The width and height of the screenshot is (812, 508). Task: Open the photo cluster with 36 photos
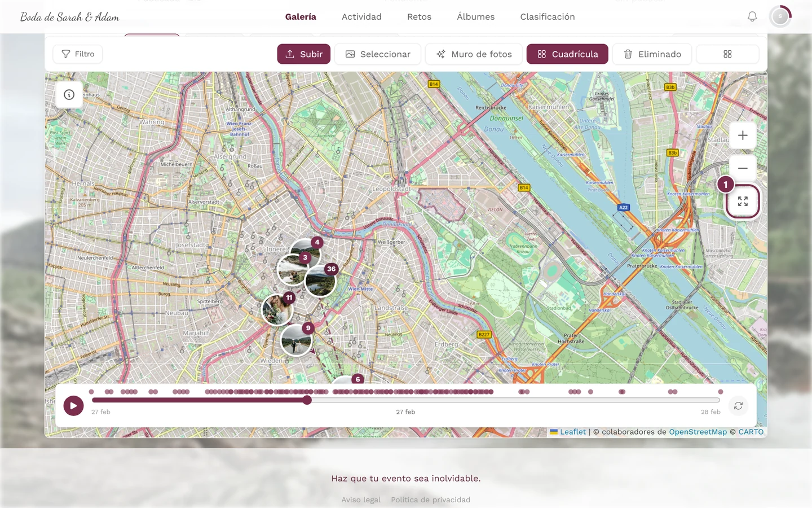tap(320, 281)
